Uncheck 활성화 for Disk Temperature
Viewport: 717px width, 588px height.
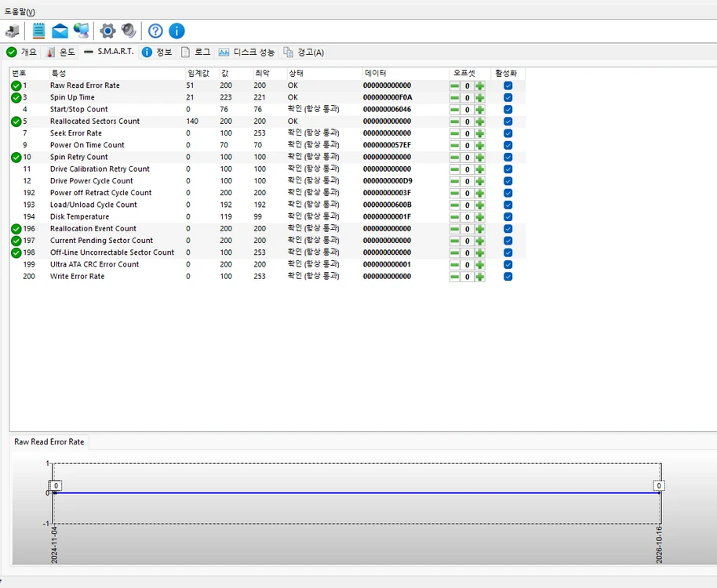pos(508,216)
